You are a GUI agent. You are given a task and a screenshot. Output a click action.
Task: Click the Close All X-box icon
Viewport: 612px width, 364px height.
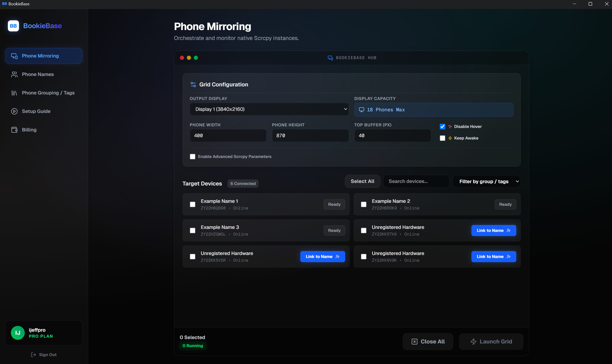(x=414, y=342)
